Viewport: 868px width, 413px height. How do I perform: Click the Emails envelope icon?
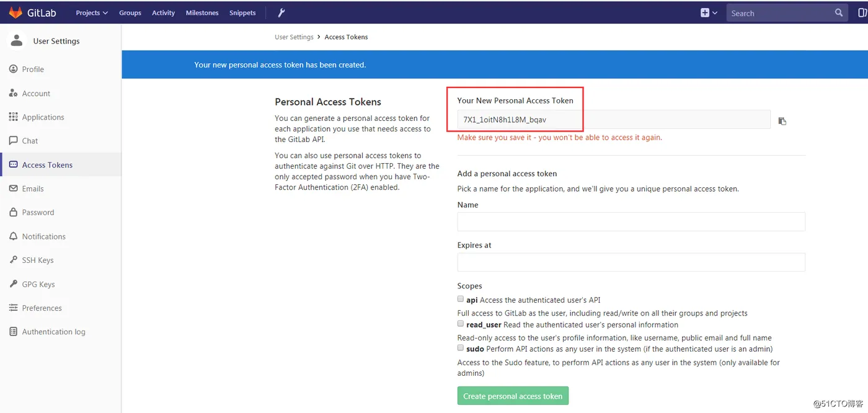tap(14, 189)
